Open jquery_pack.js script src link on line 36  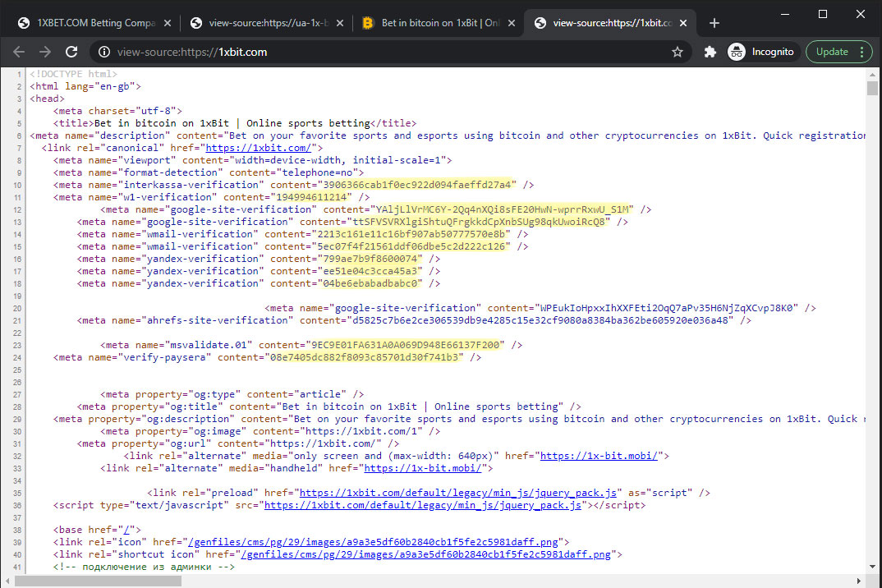tap(423, 505)
